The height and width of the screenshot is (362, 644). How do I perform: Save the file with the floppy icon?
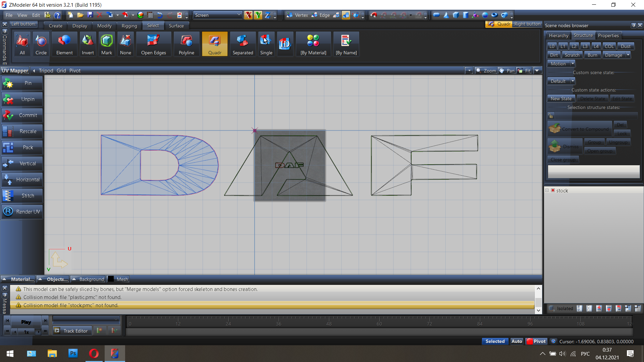click(x=90, y=15)
